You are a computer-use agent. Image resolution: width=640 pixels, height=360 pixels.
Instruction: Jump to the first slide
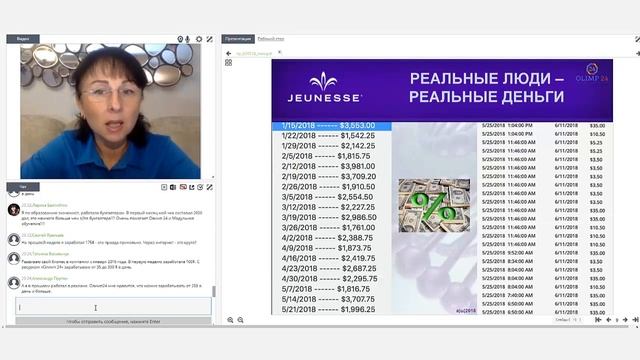tap(598, 320)
